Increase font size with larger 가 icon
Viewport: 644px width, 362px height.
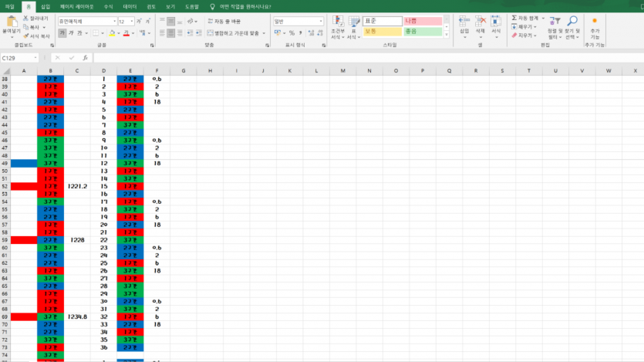pyautogui.click(x=140, y=22)
